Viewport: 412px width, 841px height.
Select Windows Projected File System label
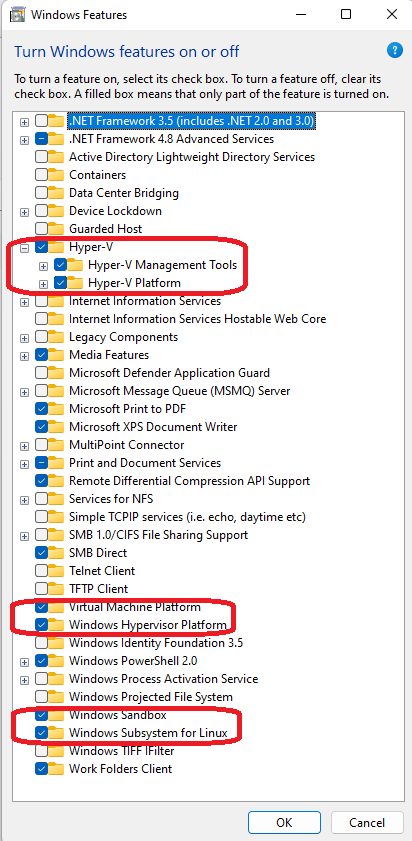(x=151, y=697)
